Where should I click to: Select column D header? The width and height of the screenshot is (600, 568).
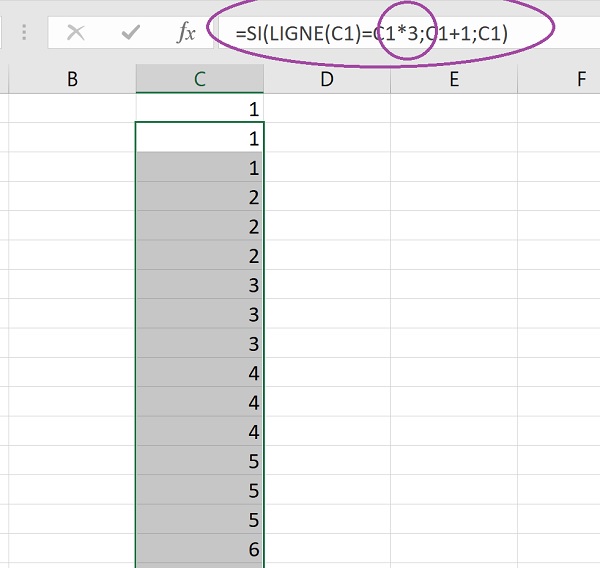pyautogui.click(x=327, y=79)
